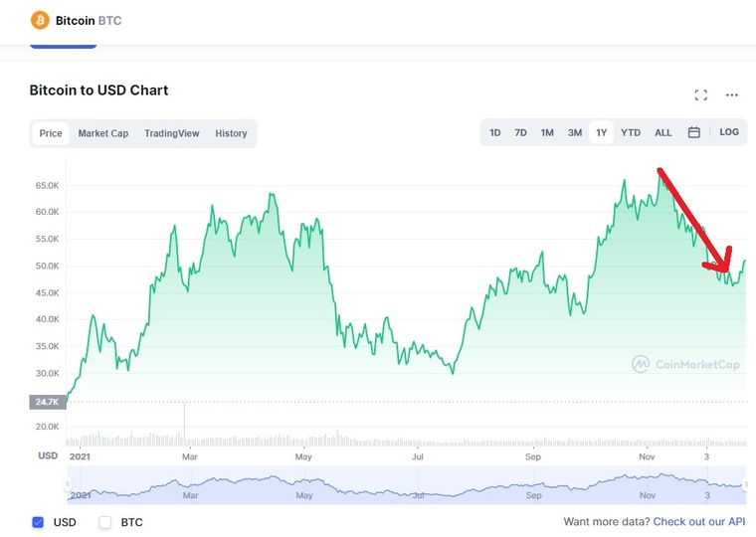Toggle the LOG scale button
Viewport: 756px width, 537px height.
tap(729, 132)
